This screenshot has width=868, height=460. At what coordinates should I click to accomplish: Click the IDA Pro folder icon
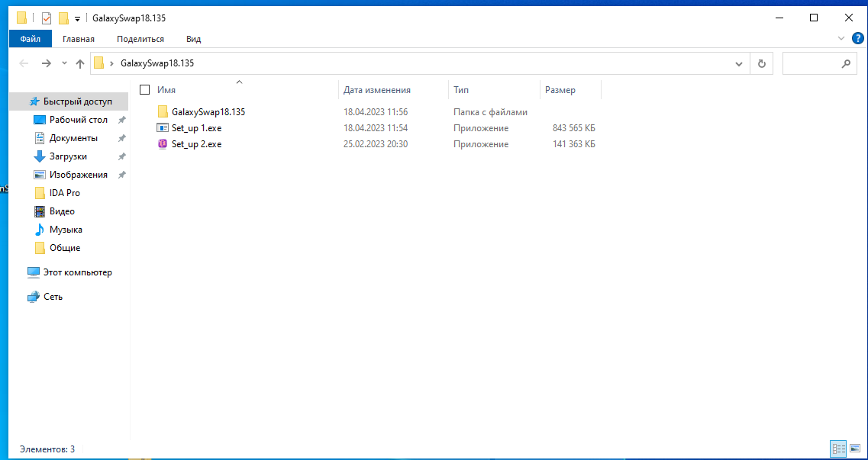(39, 193)
